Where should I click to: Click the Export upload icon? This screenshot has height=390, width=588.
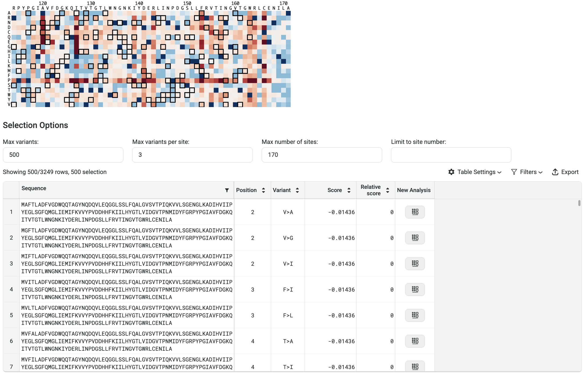click(x=555, y=172)
